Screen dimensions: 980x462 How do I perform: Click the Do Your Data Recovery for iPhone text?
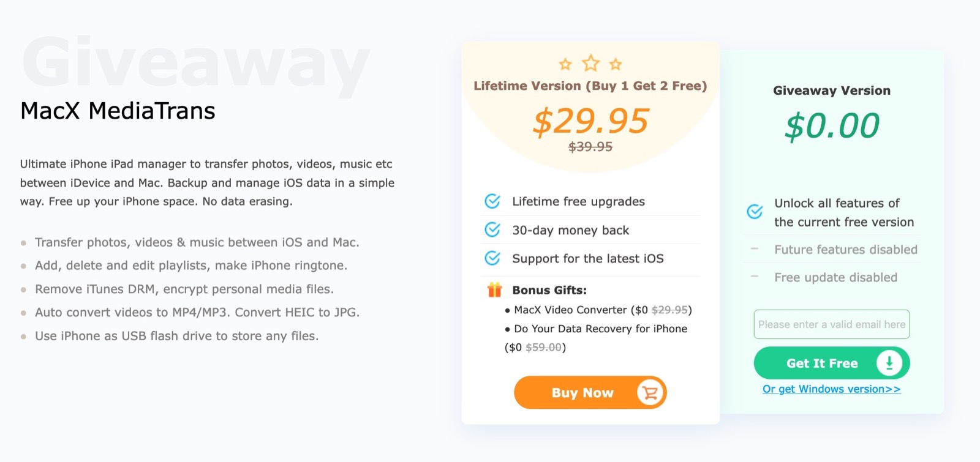[600, 329]
